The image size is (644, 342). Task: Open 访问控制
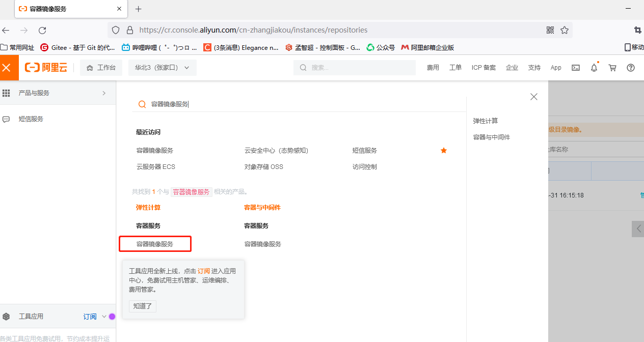(365, 167)
